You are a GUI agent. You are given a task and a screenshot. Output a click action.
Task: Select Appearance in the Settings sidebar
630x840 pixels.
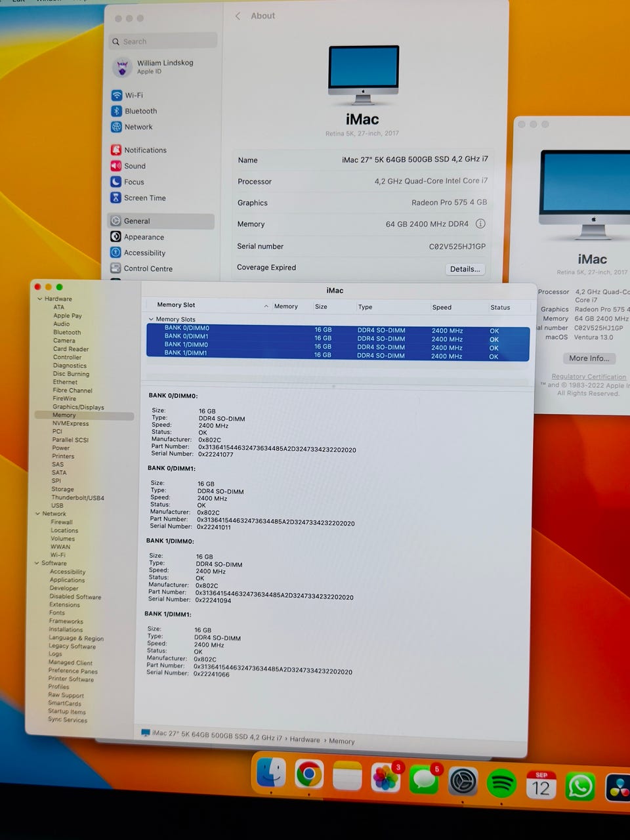144,237
